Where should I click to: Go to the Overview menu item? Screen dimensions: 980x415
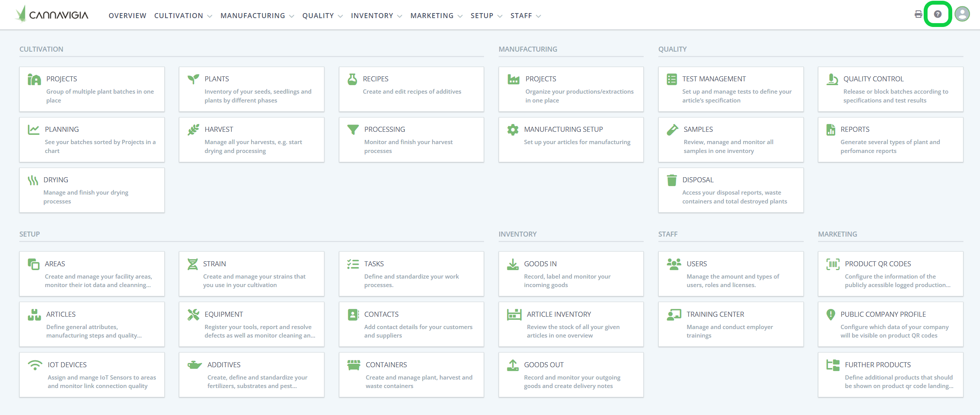point(127,16)
